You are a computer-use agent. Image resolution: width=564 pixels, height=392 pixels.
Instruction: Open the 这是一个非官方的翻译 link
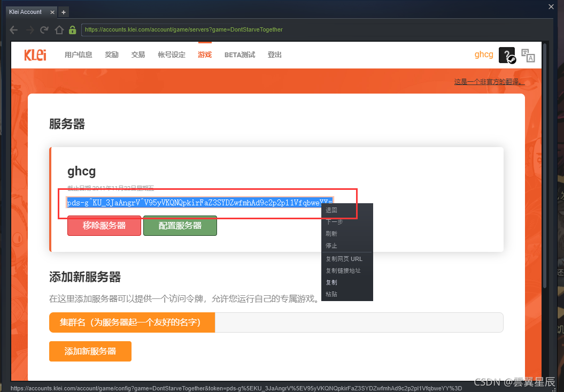[x=489, y=82]
